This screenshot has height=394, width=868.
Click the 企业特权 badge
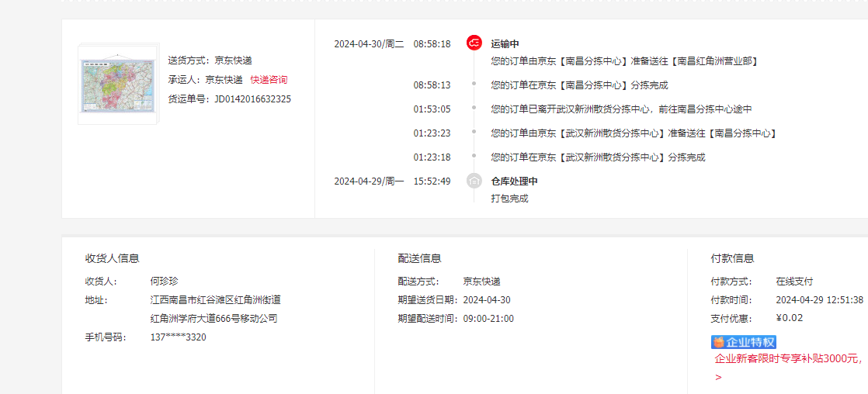coord(744,342)
